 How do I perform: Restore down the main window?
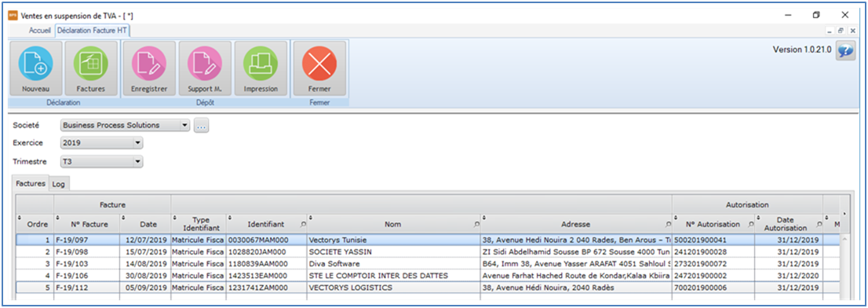click(x=816, y=15)
